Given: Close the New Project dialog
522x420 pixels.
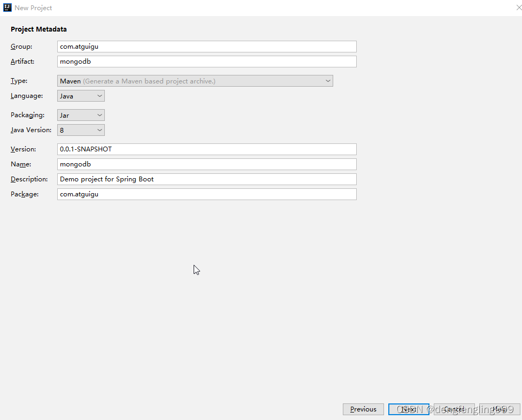Looking at the screenshot, I should (519, 7).
